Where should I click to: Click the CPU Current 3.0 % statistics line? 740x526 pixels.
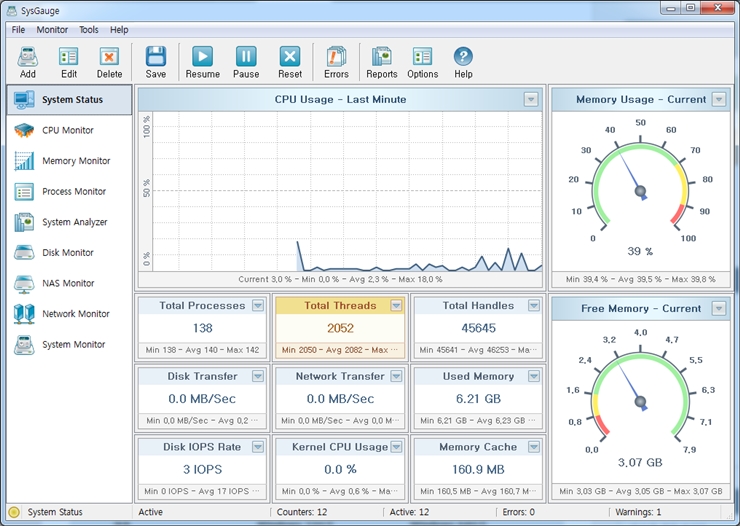coord(340,279)
